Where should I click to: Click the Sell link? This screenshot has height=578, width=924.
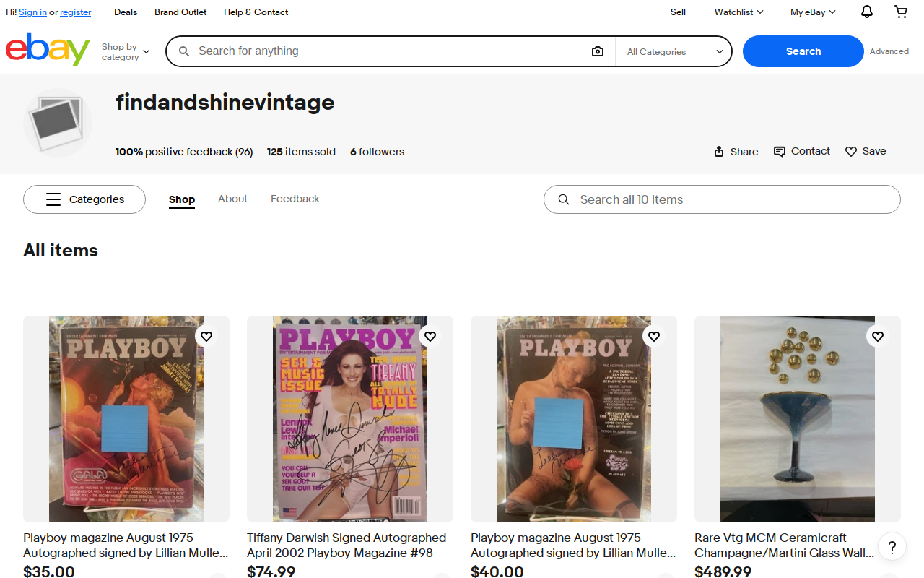pyautogui.click(x=678, y=12)
